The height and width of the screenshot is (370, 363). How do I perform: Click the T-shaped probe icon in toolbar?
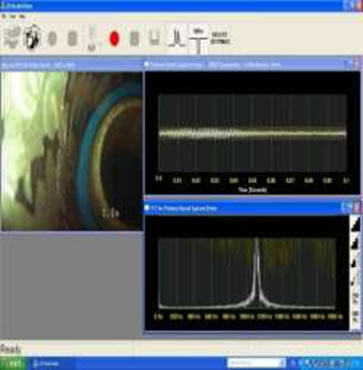[198, 40]
